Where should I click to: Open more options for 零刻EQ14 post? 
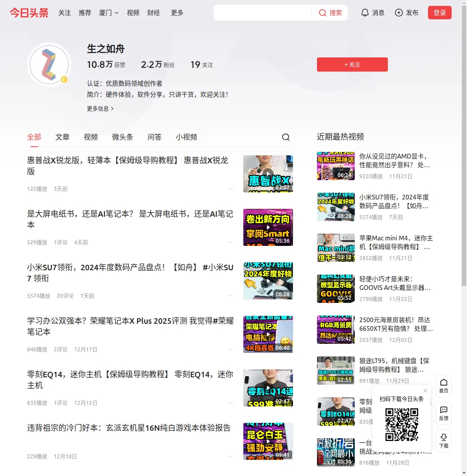click(x=231, y=403)
